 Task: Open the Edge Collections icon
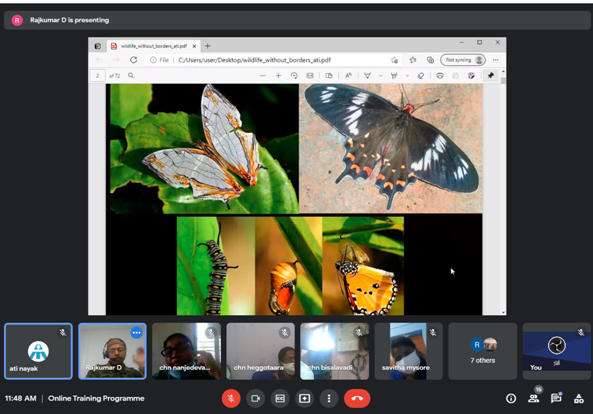[x=430, y=60]
